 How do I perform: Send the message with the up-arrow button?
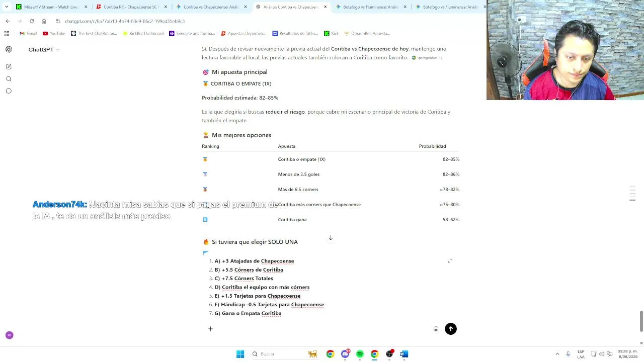coord(451,329)
